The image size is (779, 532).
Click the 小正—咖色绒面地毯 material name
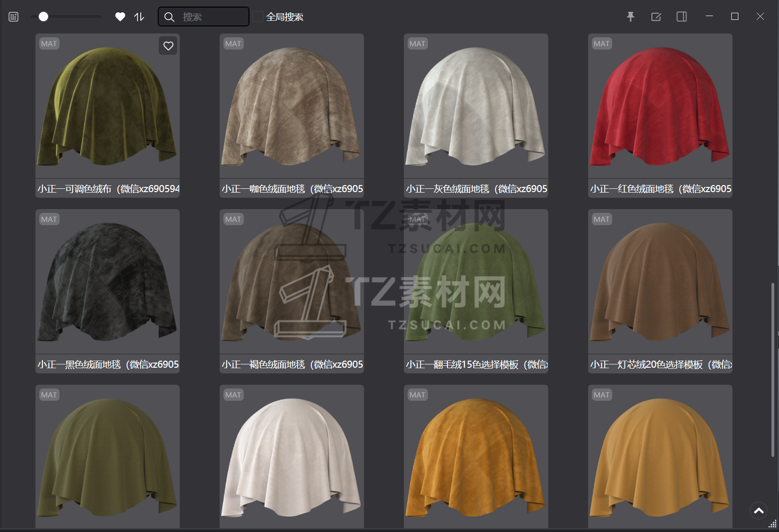(x=292, y=189)
